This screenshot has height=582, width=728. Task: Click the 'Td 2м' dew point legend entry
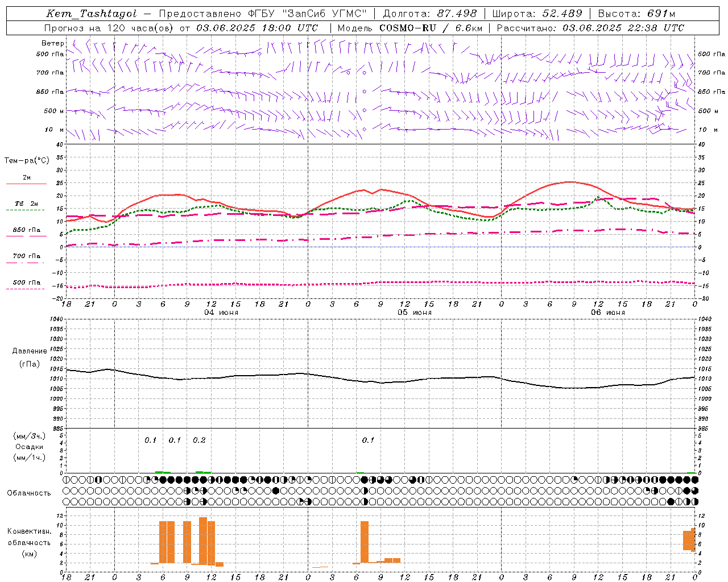tap(27, 203)
